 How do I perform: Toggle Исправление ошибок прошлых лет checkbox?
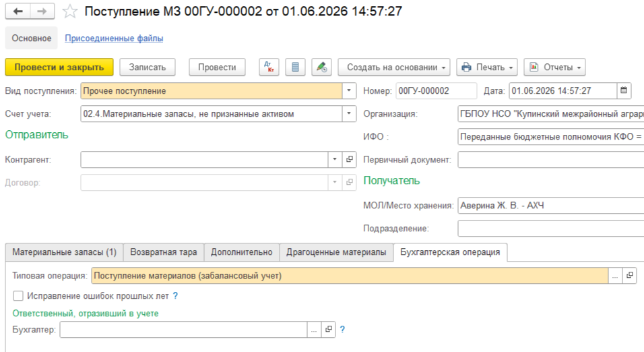click(x=18, y=295)
